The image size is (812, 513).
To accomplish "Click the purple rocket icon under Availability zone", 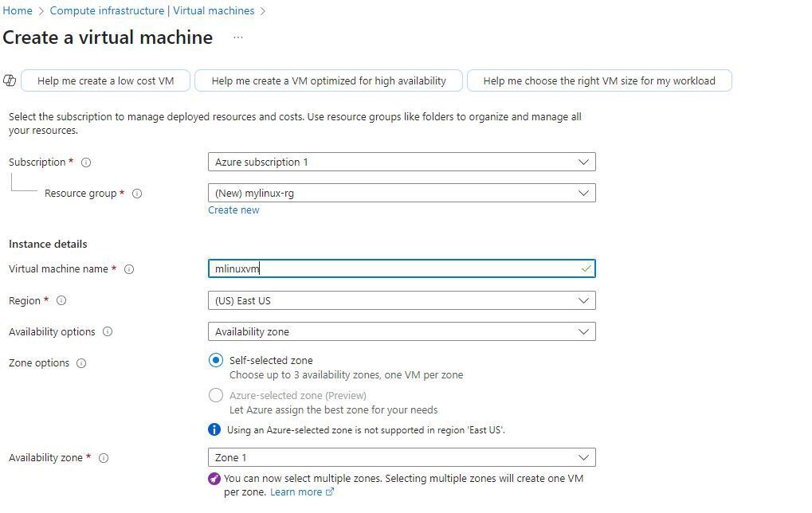I will coord(214,479).
